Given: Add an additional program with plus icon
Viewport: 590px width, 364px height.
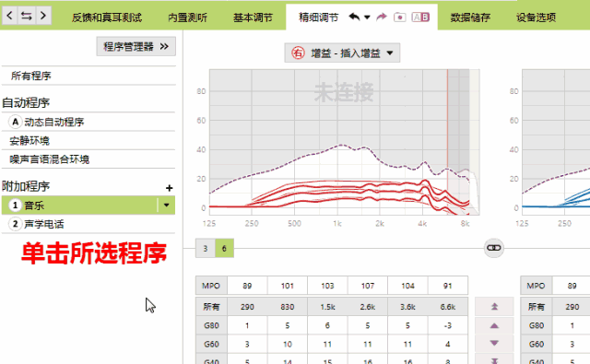Looking at the screenshot, I should pyautogui.click(x=169, y=188).
